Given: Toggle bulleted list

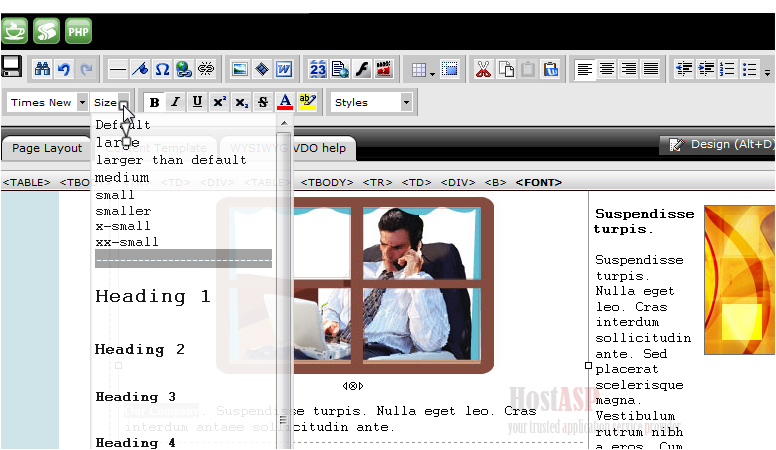Looking at the screenshot, I should (750, 69).
